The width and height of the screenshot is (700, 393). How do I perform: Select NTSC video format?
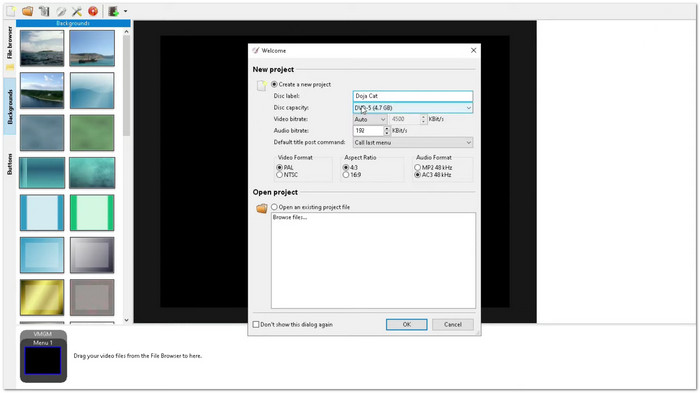point(279,175)
